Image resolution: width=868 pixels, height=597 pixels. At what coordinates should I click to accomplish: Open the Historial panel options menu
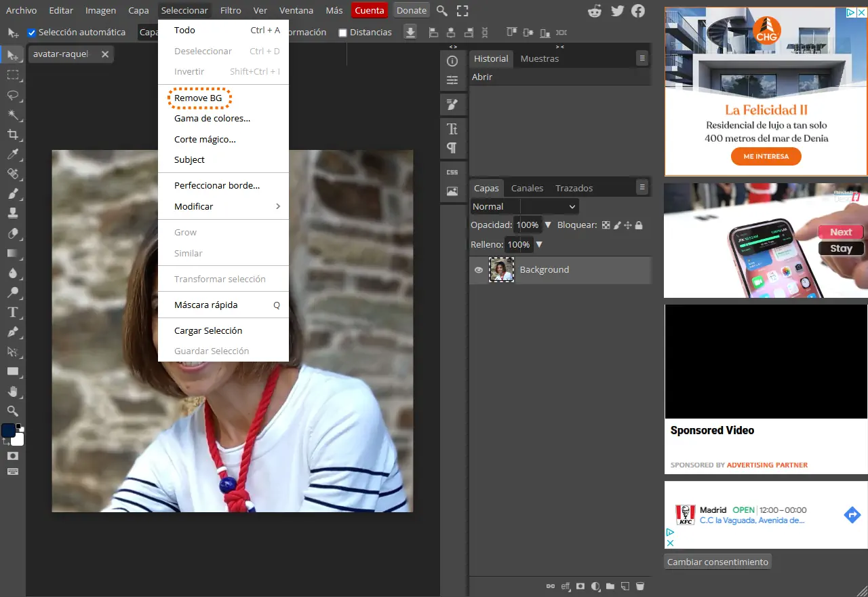642,58
